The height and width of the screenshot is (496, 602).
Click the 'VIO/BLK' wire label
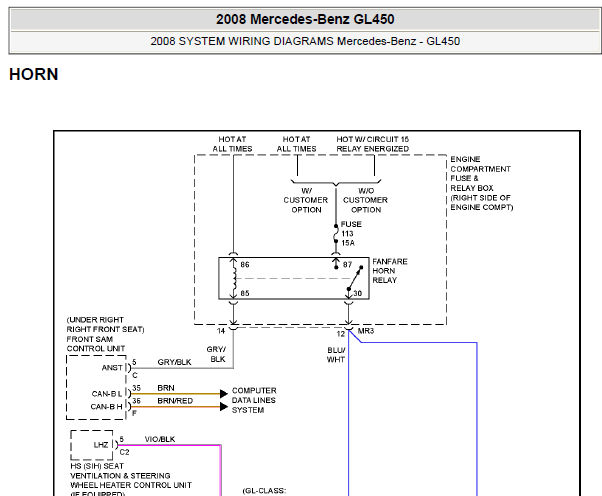pos(160,439)
